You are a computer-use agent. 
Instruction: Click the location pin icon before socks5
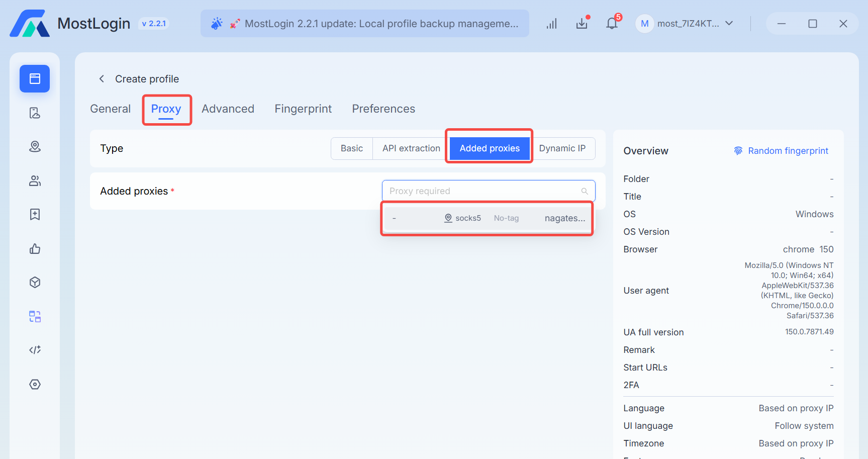448,218
